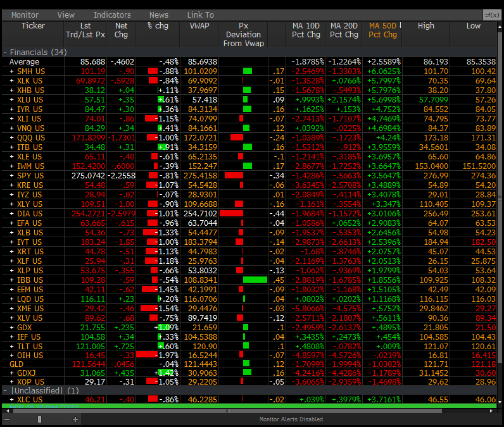Click OIH US ticker name
Image resolution: width=504 pixels, height=427 pixels.
pyautogui.click(x=30, y=356)
